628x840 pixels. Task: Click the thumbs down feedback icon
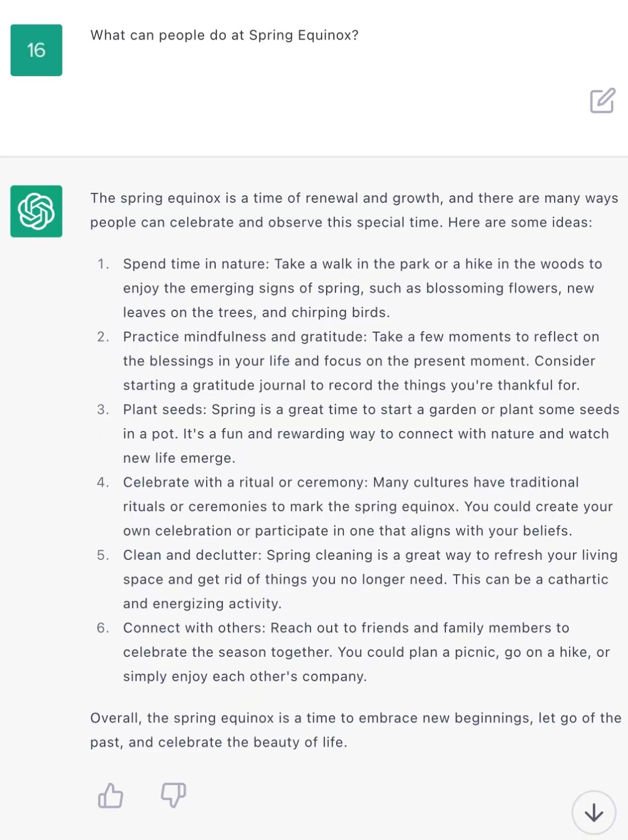173,795
